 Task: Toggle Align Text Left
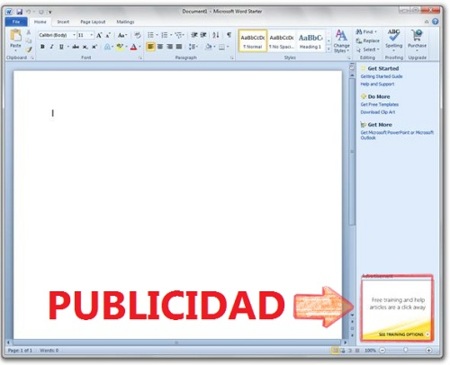tap(151, 47)
